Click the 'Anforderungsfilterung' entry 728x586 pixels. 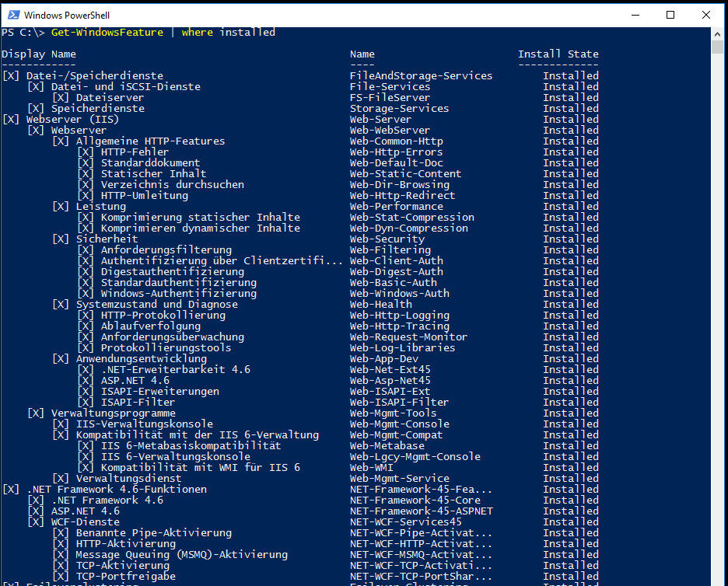click(166, 250)
